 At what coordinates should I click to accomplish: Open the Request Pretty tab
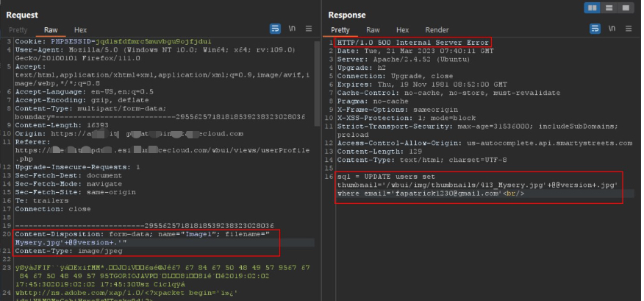click(18, 30)
